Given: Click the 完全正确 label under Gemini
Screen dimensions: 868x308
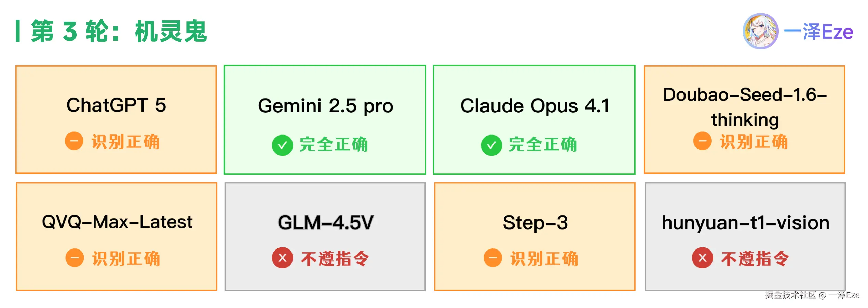Looking at the screenshot, I should pyautogui.click(x=334, y=144).
